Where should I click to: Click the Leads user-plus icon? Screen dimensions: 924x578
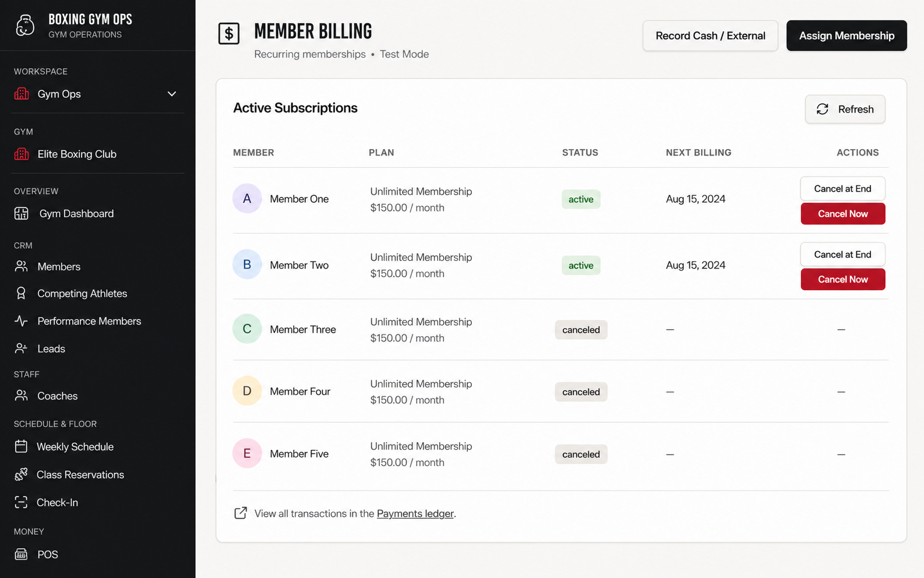click(x=22, y=348)
